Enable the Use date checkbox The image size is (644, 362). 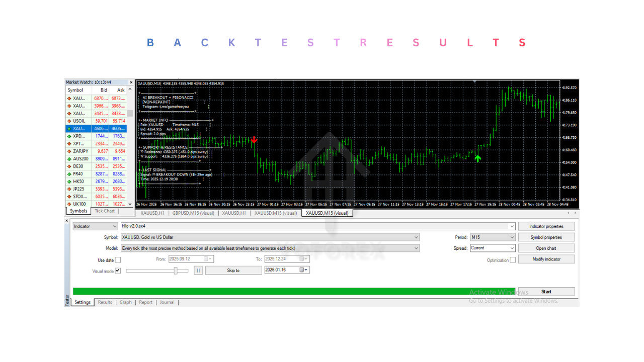click(x=118, y=259)
